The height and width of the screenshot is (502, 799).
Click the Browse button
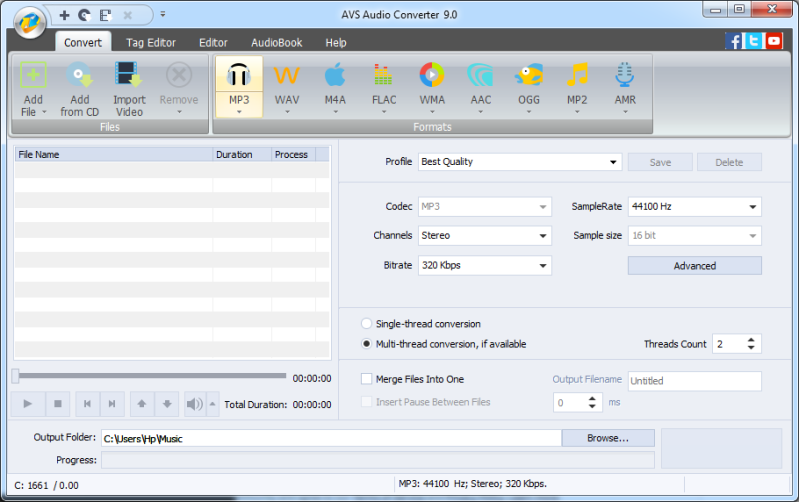[607, 438]
